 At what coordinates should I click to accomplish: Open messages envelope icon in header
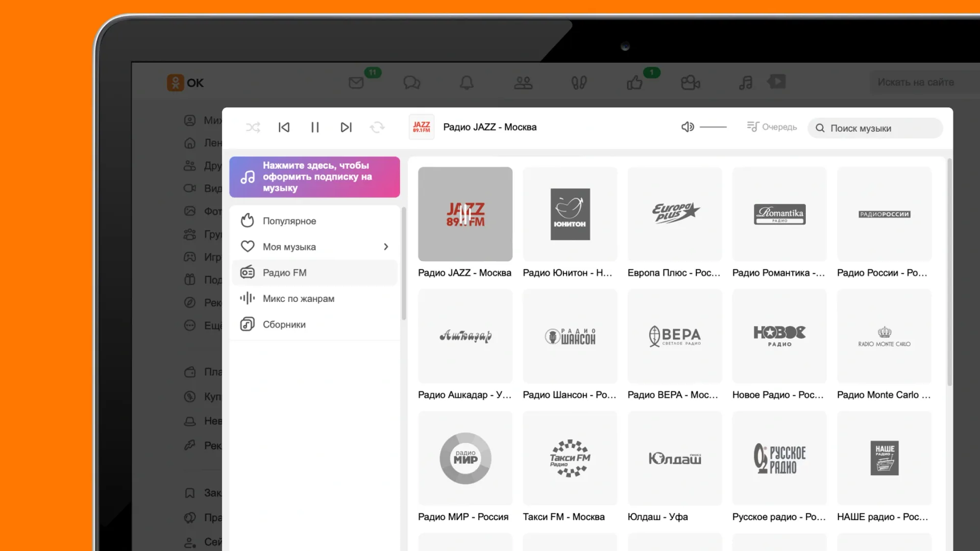click(x=356, y=83)
